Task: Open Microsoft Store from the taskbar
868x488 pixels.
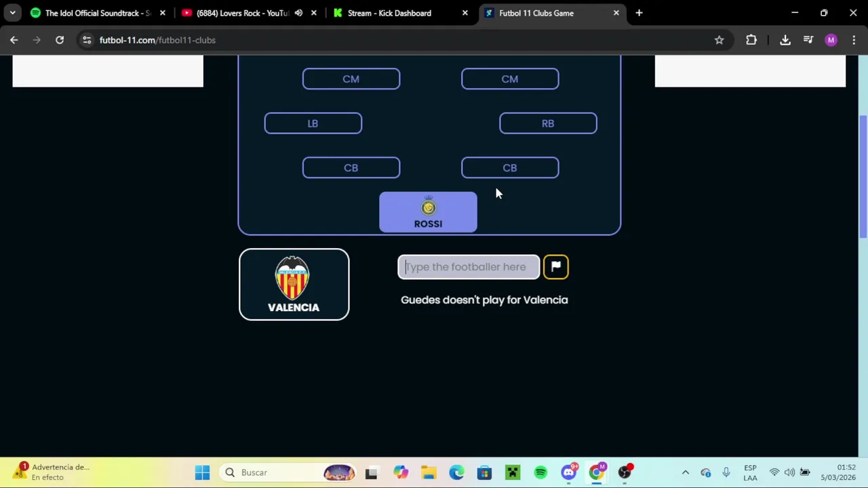Action: pyautogui.click(x=484, y=472)
